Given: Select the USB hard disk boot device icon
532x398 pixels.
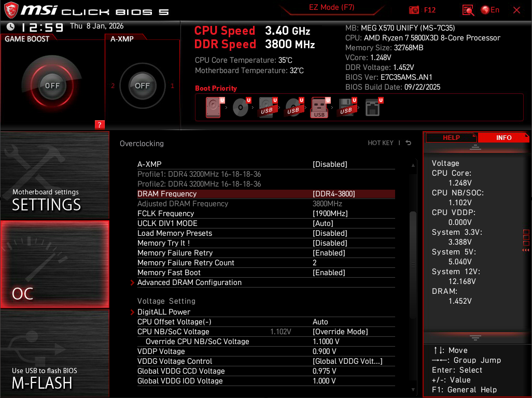Looking at the screenshot, I should pos(268,107).
